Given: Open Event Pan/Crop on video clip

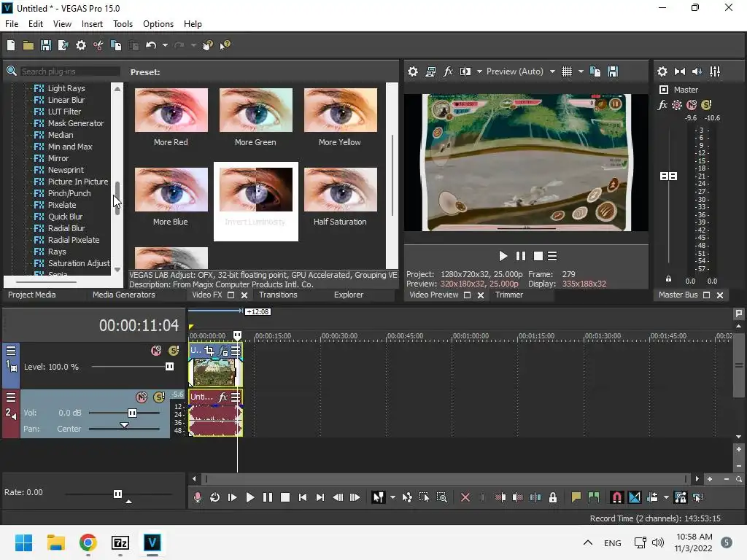Looking at the screenshot, I should [x=209, y=351].
